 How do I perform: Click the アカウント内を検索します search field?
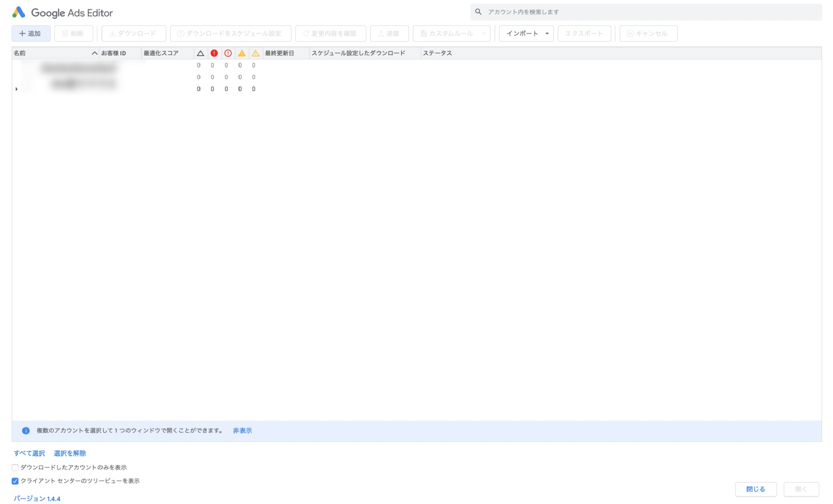[x=649, y=12]
